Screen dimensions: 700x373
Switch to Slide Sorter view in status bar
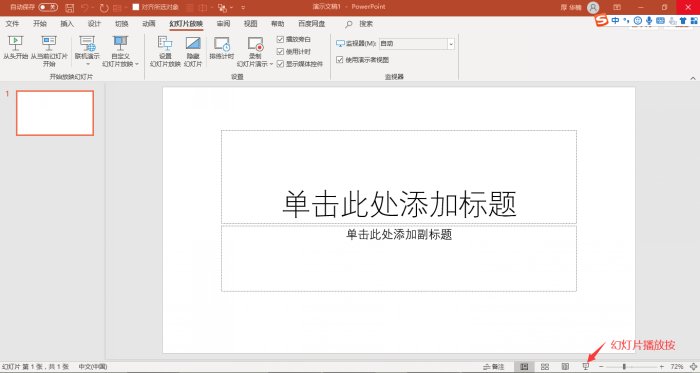[545, 367]
